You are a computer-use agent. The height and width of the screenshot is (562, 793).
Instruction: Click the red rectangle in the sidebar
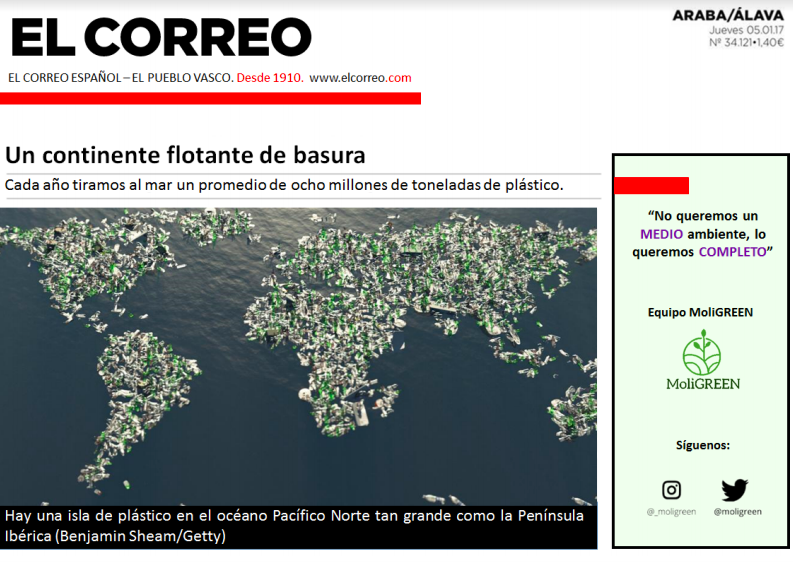coord(651,186)
